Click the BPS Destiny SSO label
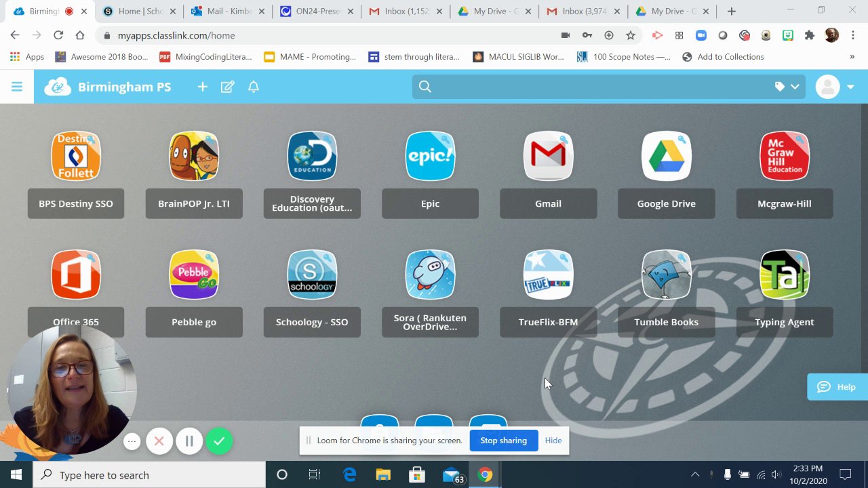 point(76,203)
